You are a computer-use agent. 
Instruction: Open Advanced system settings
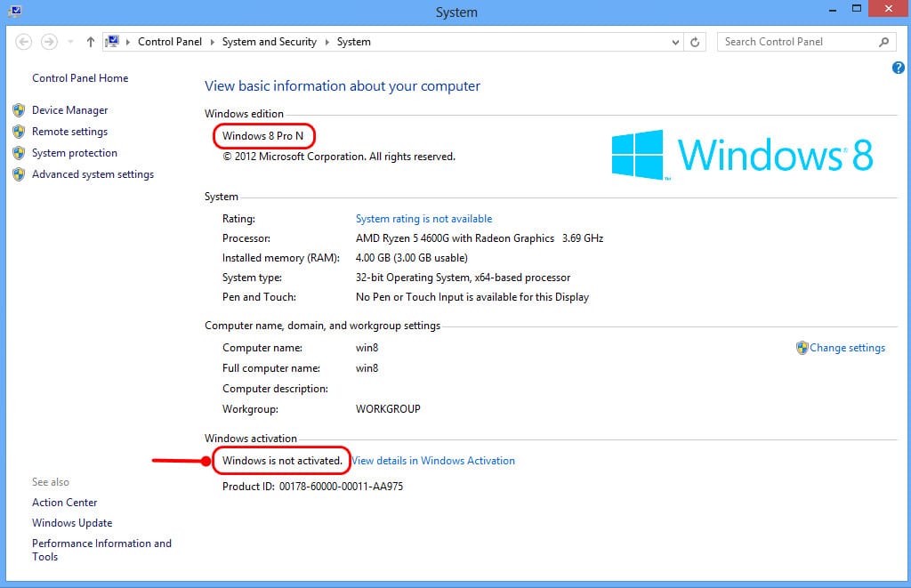(93, 174)
